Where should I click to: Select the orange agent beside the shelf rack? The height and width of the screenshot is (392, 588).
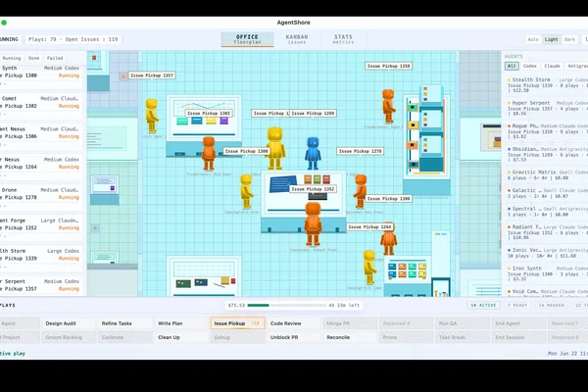coord(388,106)
